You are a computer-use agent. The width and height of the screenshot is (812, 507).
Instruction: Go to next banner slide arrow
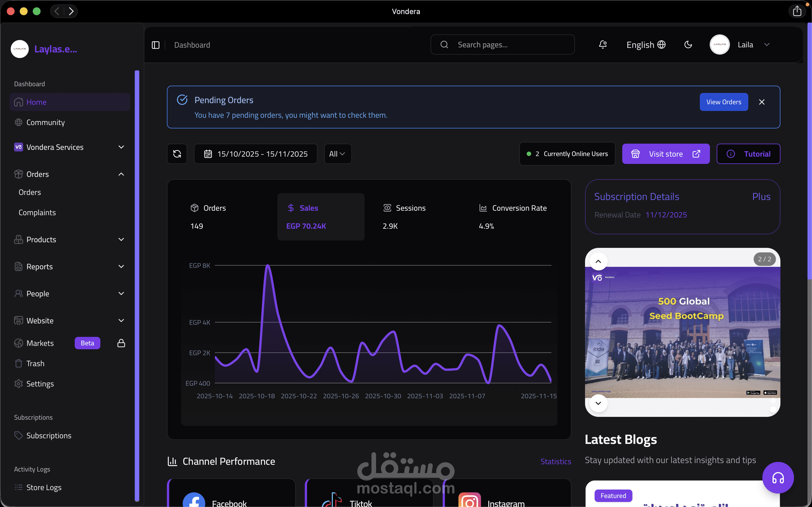click(598, 403)
